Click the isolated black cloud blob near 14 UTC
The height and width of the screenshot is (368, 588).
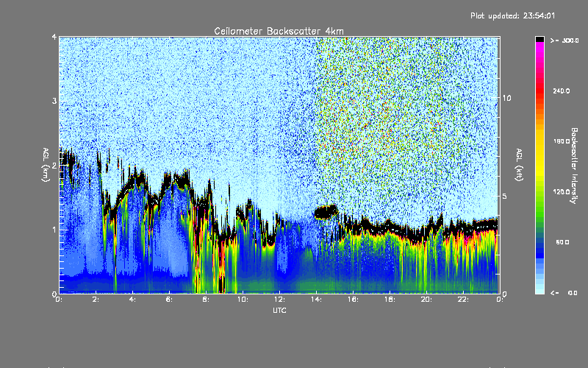coord(326,213)
